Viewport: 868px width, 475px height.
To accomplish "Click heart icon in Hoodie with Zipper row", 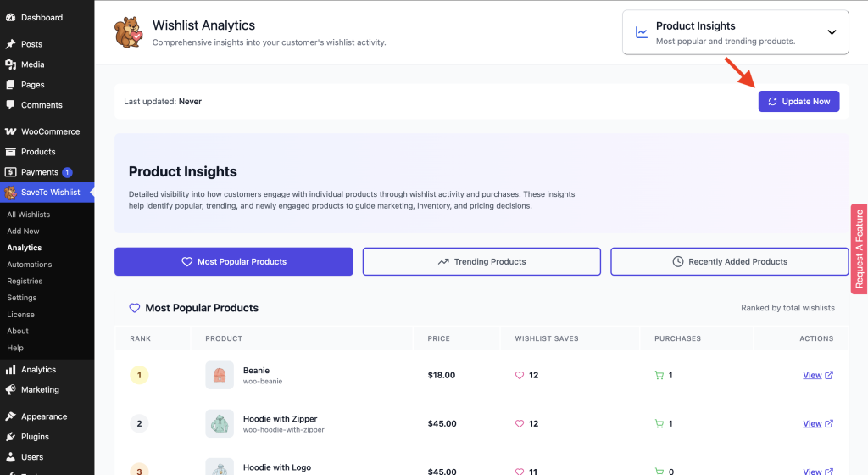I will pos(520,424).
